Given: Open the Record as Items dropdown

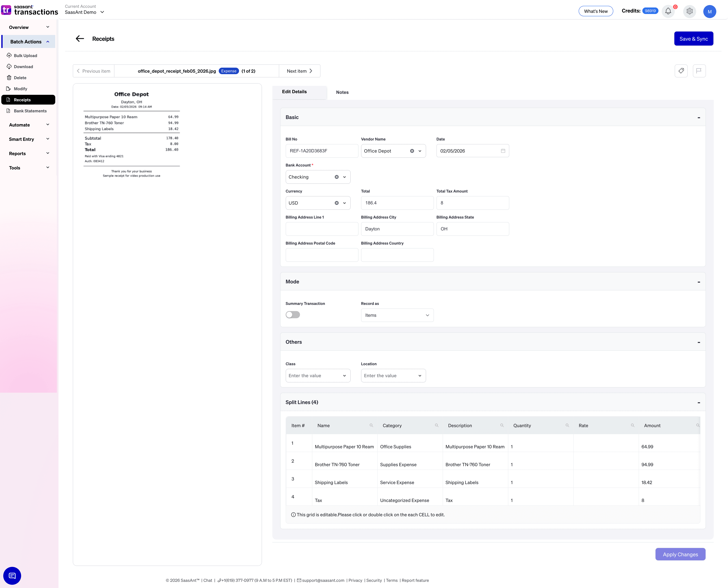Looking at the screenshot, I should (x=397, y=315).
